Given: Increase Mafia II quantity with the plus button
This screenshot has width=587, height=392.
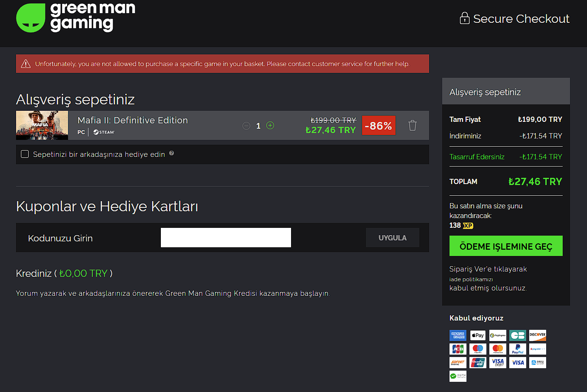Looking at the screenshot, I should (x=270, y=125).
